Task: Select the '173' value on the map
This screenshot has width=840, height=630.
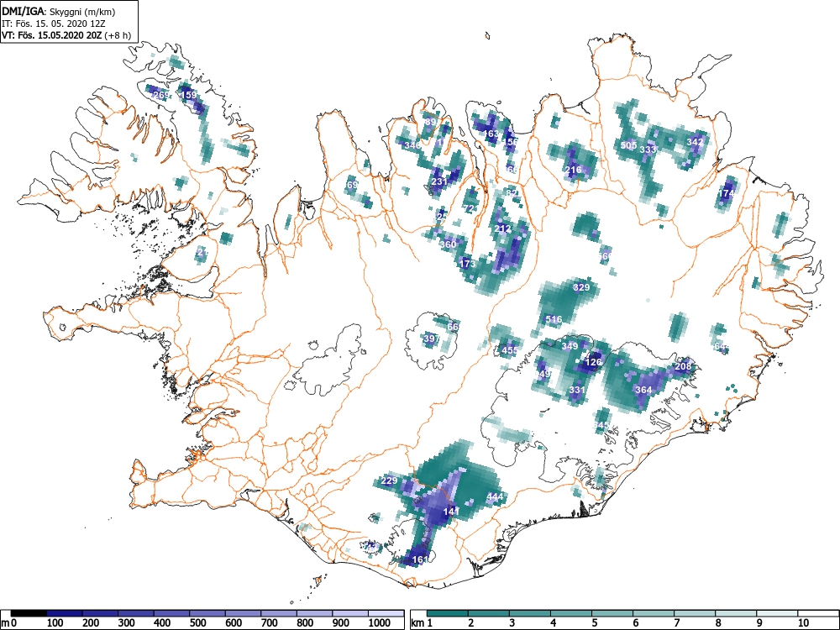Action: 468,264
